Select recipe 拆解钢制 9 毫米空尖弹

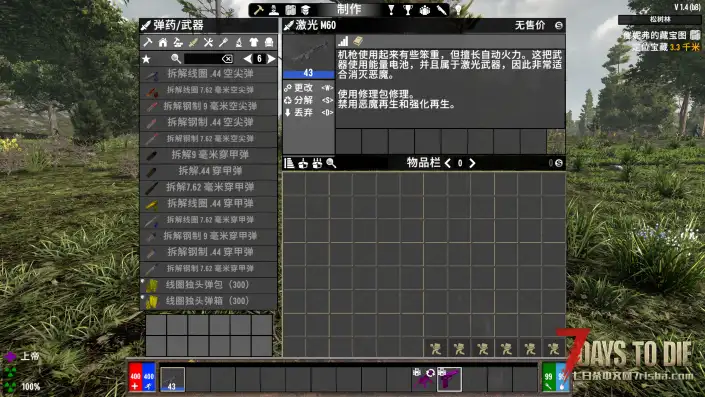point(209,107)
